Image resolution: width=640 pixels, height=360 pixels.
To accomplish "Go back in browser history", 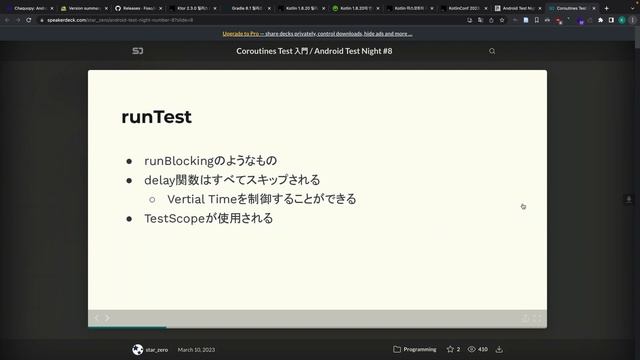I will coord(7,20).
